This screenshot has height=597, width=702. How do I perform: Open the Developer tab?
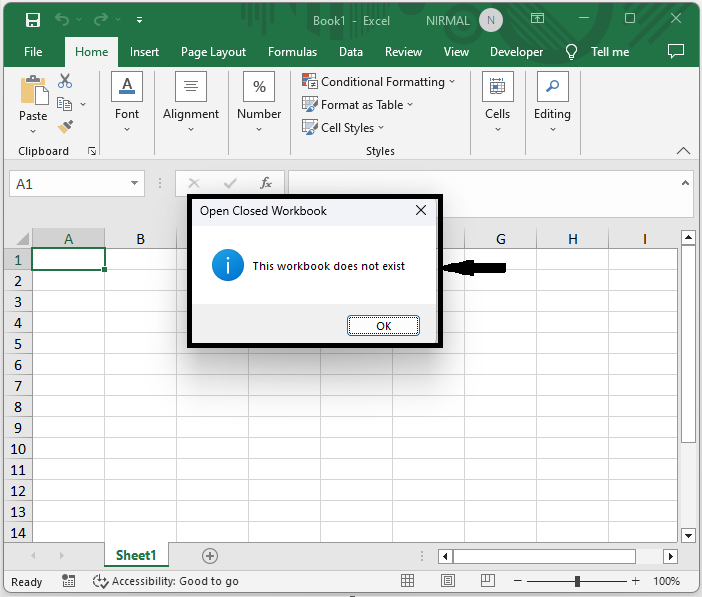tap(516, 52)
